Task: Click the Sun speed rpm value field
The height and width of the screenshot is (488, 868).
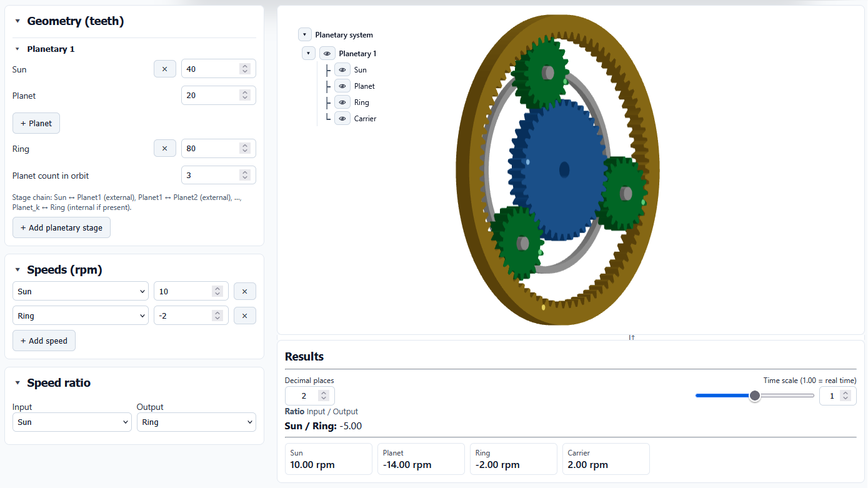Action: click(x=191, y=291)
